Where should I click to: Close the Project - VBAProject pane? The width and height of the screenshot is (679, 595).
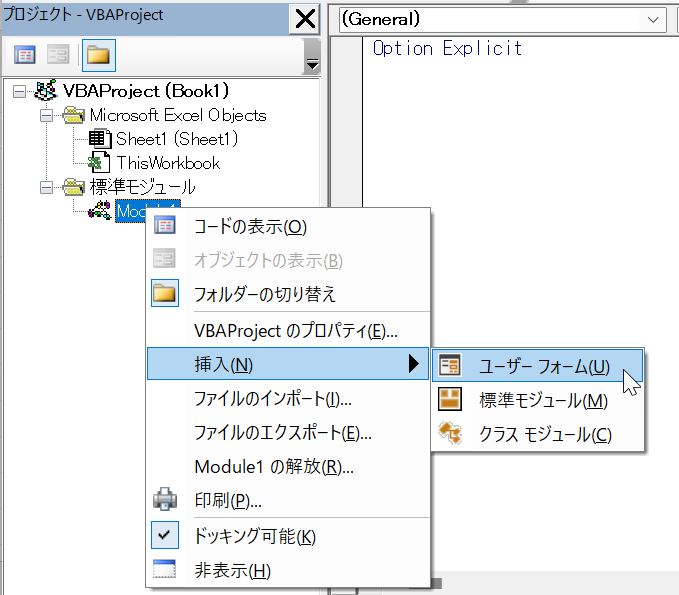(305, 19)
